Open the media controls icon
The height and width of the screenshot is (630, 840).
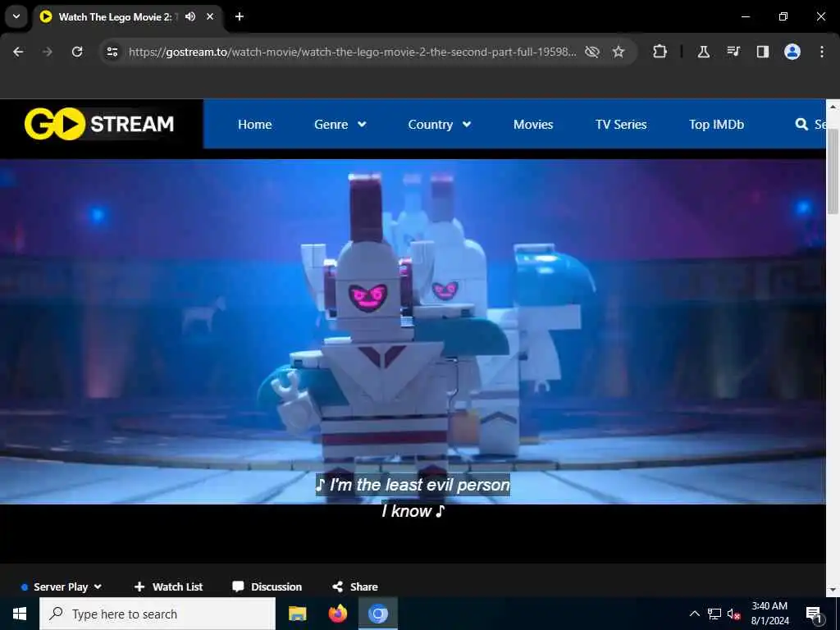pyautogui.click(x=733, y=52)
